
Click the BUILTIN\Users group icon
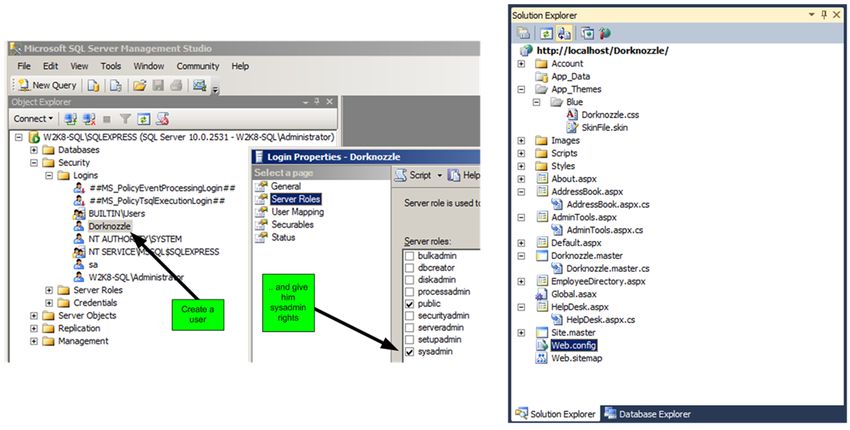coord(79,214)
